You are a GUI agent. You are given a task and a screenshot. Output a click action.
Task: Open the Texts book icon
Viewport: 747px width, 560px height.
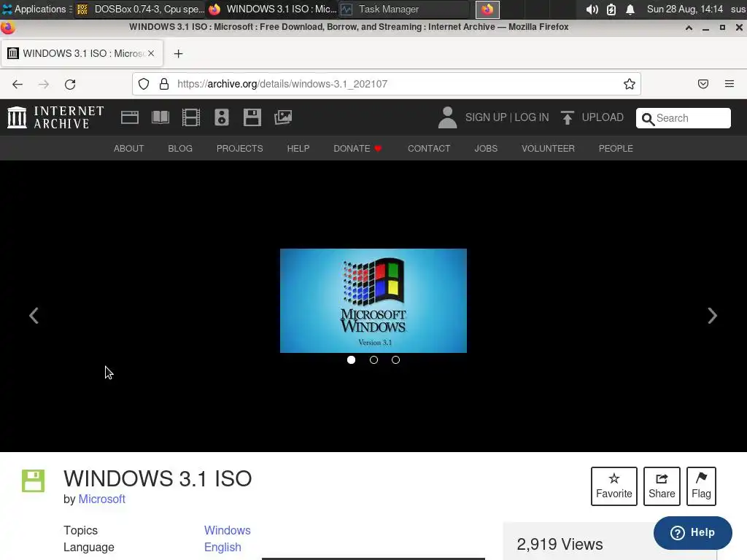pyautogui.click(x=160, y=117)
